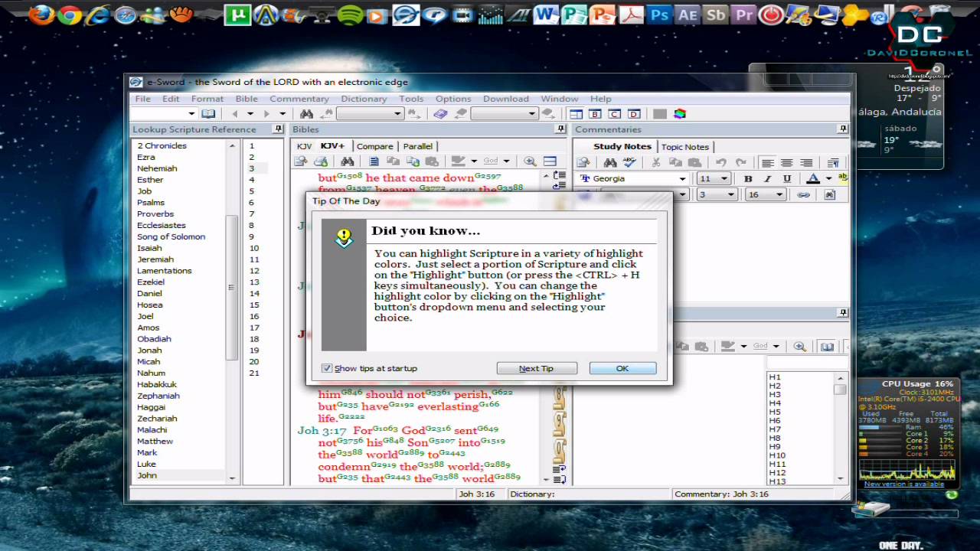Align text right in Study Notes
This screenshot has width=980, height=551.
pyautogui.click(x=805, y=162)
